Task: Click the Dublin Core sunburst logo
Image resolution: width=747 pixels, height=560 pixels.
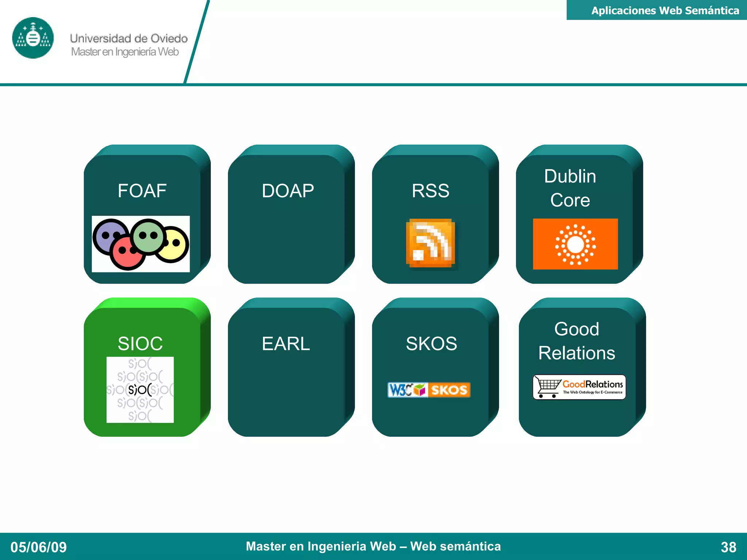Action: pyautogui.click(x=575, y=244)
